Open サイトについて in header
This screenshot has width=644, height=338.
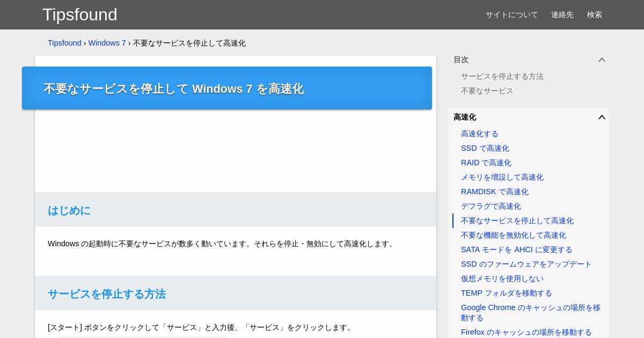(511, 14)
